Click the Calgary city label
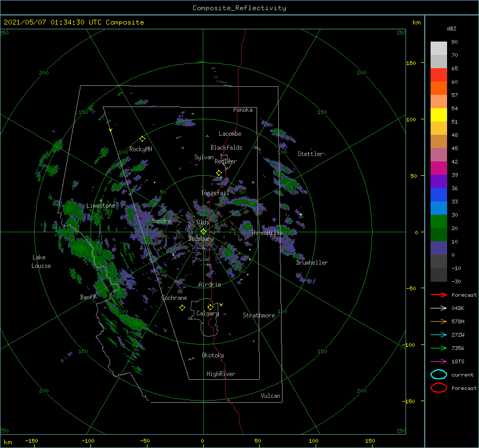 click(x=208, y=313)
